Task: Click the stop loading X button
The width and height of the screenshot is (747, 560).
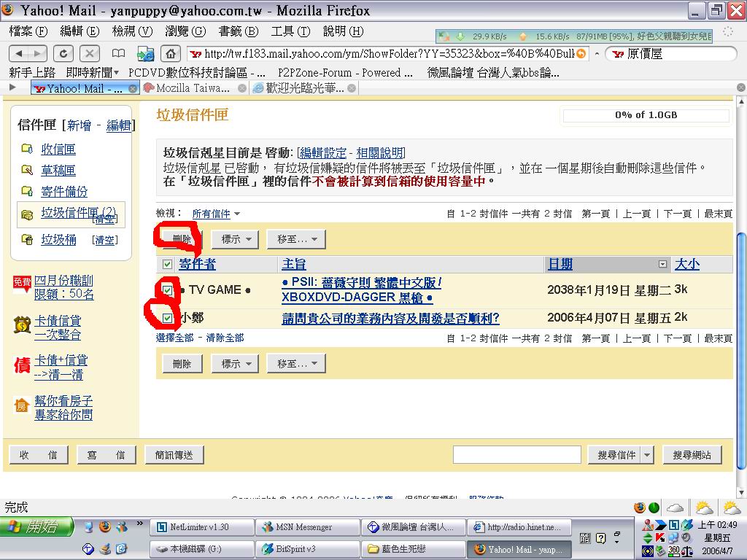Action: tap(89, 53)
